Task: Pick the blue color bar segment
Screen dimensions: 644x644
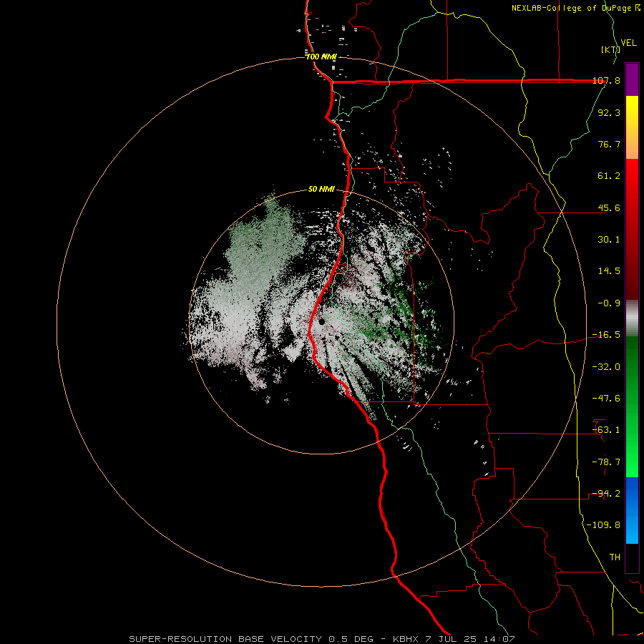Action: [x=632, y=510]
